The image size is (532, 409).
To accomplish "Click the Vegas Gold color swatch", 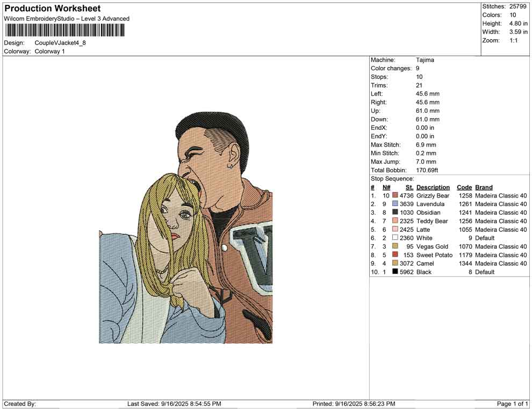I will click(x=395, y=246).
